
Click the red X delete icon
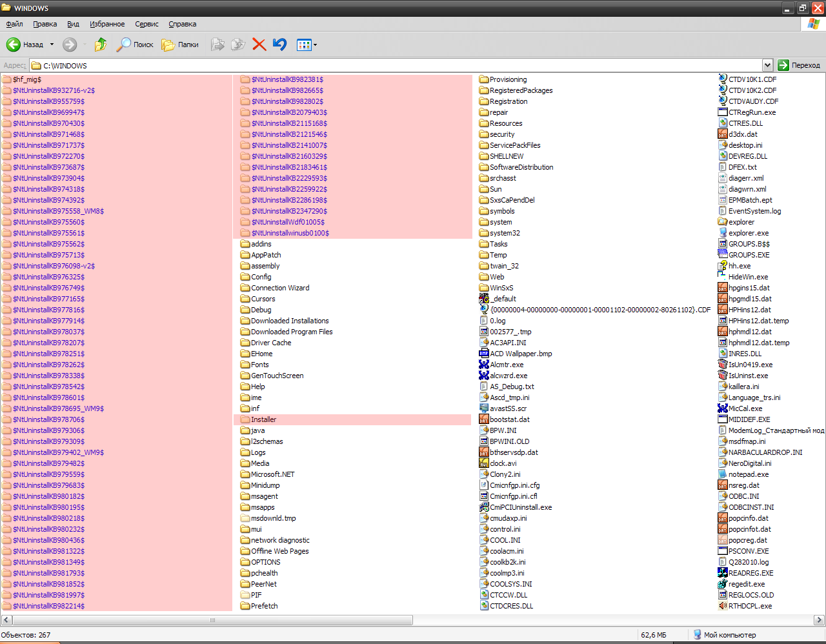coord(259,45)
